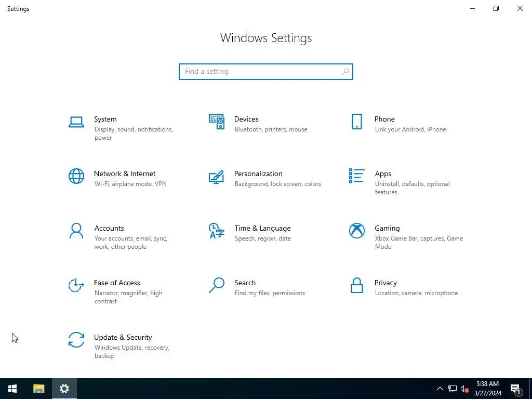Click the Settings gear on the taskbar
Image resolution: width=532 pixels, height=399 pixels.
64,389
